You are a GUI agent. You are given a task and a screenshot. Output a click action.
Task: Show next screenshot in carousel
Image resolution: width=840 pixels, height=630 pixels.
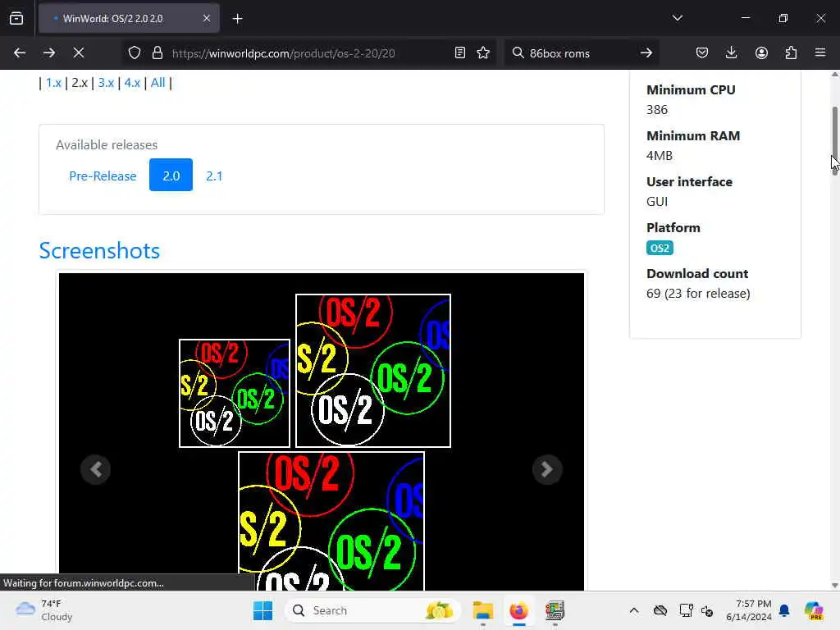(x=547, y=469)
